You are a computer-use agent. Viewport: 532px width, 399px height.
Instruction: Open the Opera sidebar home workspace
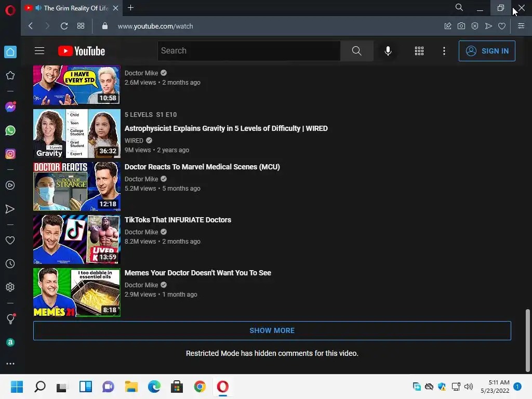coord(10,52)
